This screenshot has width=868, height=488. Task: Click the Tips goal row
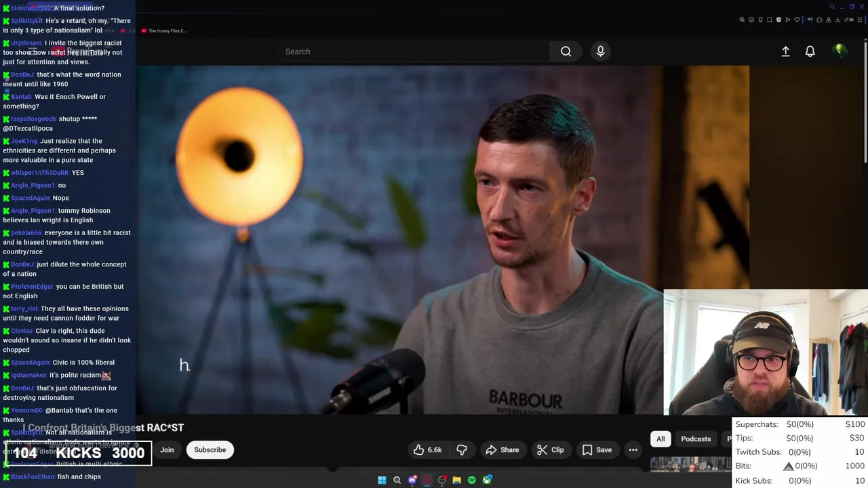800,438
